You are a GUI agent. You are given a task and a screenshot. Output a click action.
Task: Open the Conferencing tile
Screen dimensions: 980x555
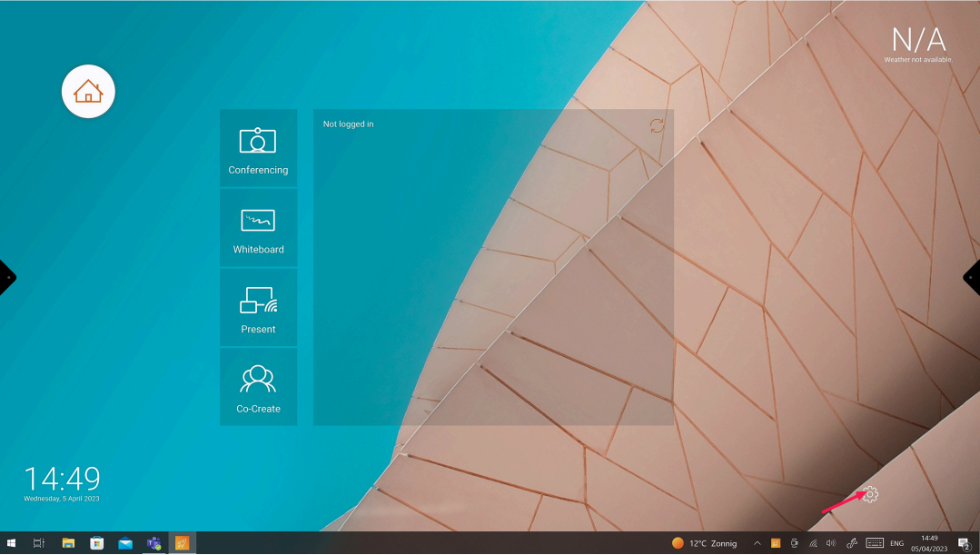(258, 147)
